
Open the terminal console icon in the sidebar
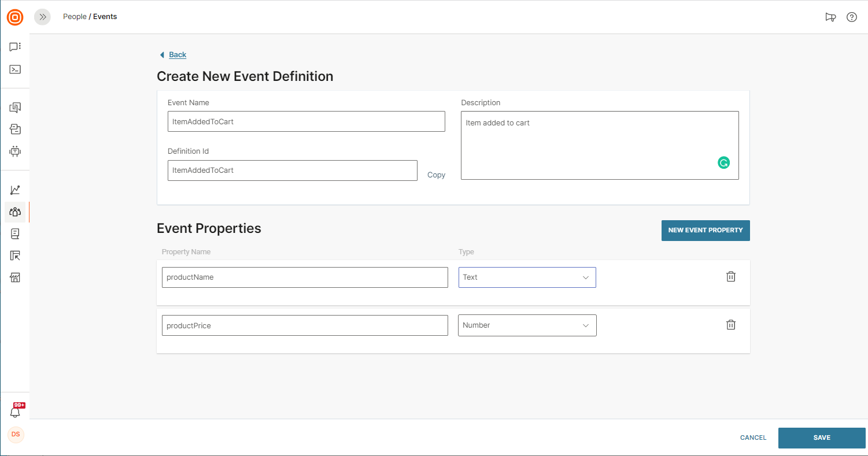point(15,69)
